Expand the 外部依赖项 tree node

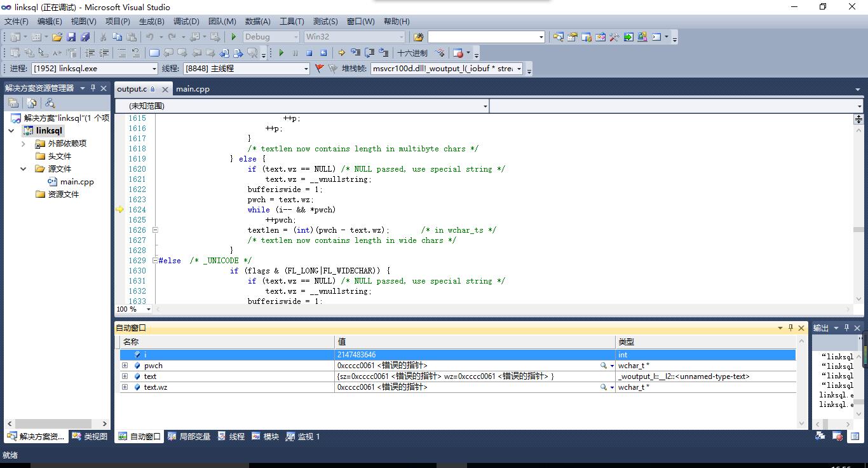coord(24,144)
